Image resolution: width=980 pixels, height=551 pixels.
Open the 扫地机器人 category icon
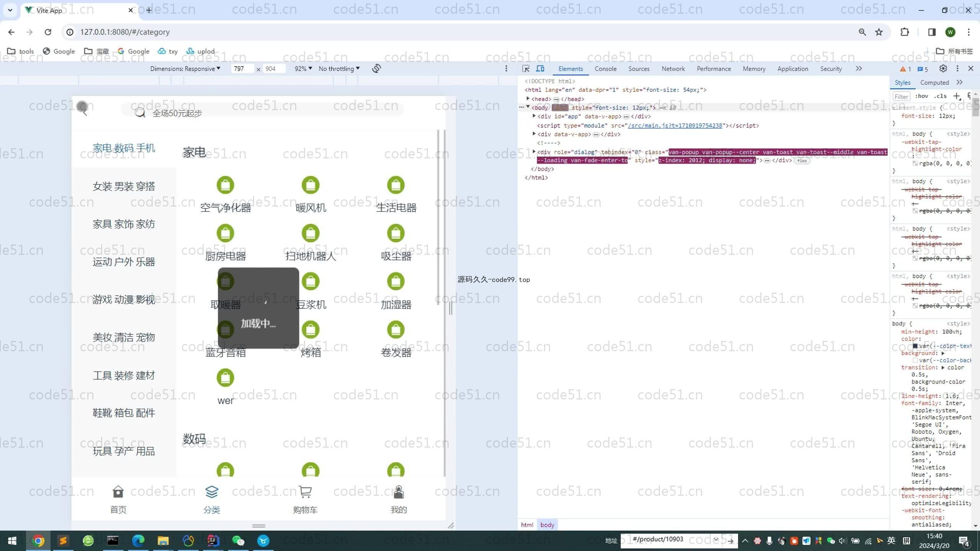tap(310, 233)
